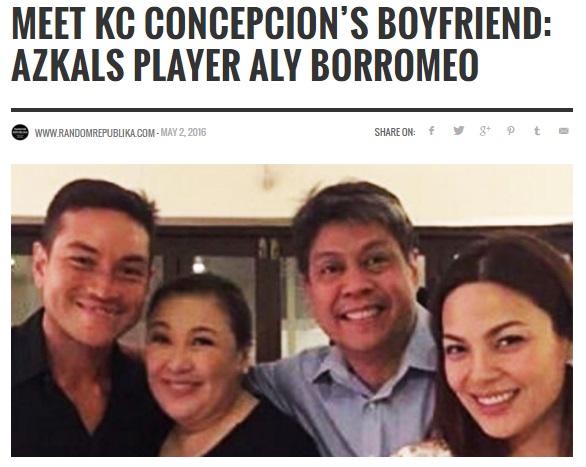Share via the Google Plus icon

485,131
